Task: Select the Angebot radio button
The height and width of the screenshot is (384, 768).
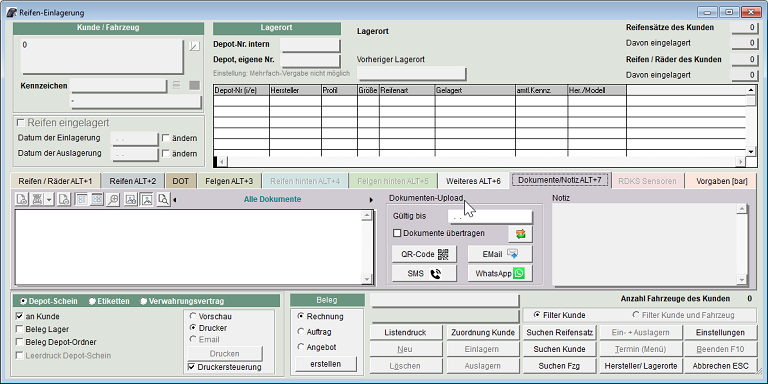Action: click(301, 347)
